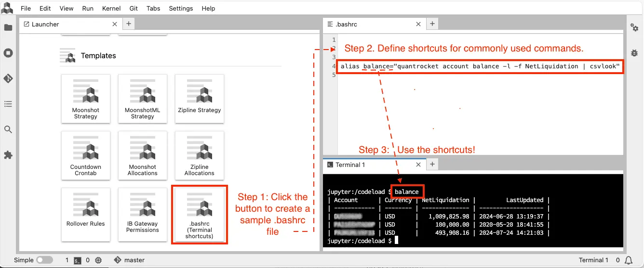Click the 493,908.16 value in terminal output

tap(452, 233)
